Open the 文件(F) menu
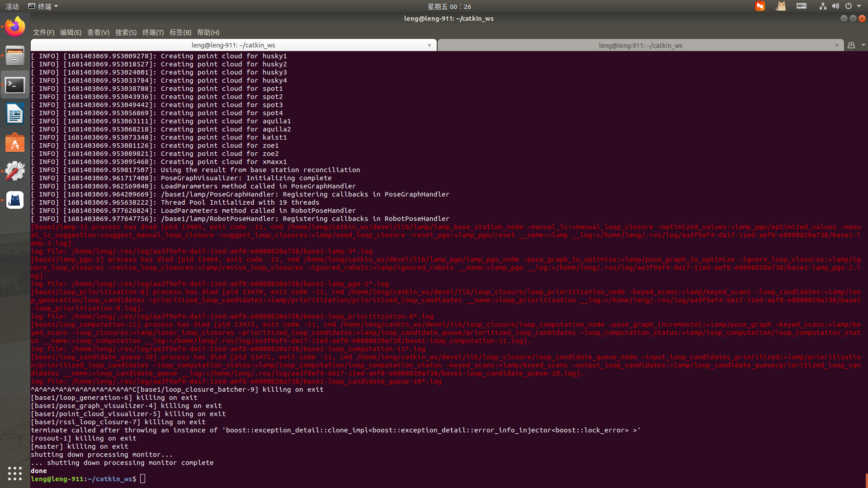The width and height of the screenshot is (868, 488). [43, 32]
